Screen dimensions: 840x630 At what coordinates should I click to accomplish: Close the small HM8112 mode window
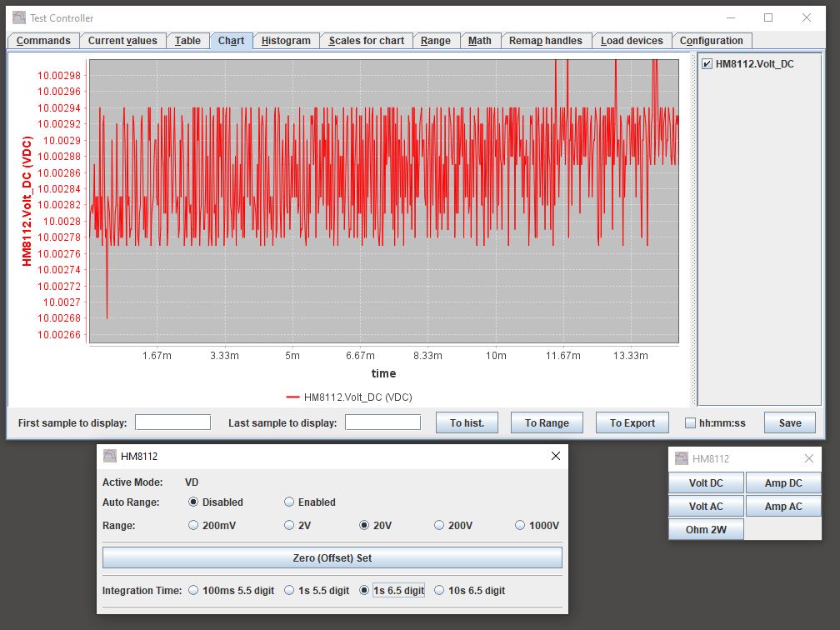809,458
